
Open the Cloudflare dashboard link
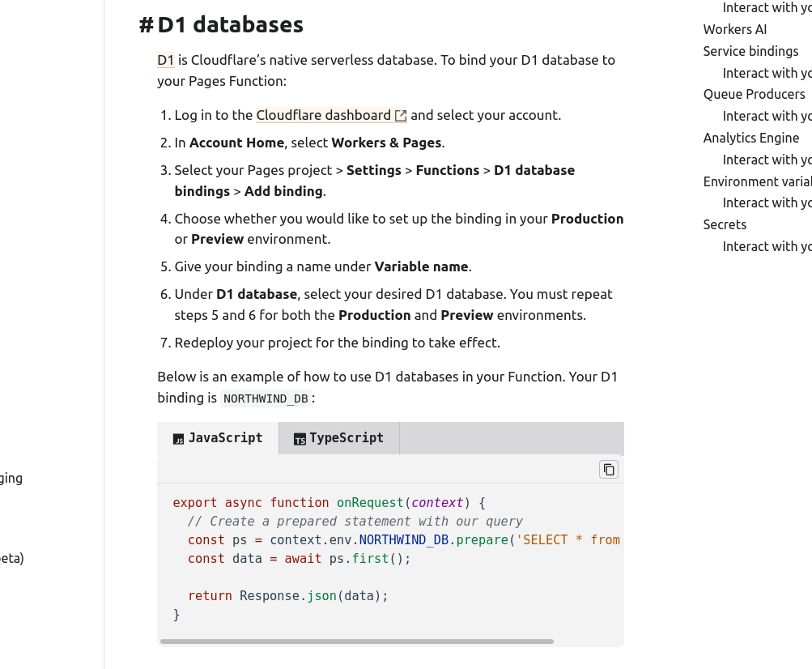[x=323, y=115]
